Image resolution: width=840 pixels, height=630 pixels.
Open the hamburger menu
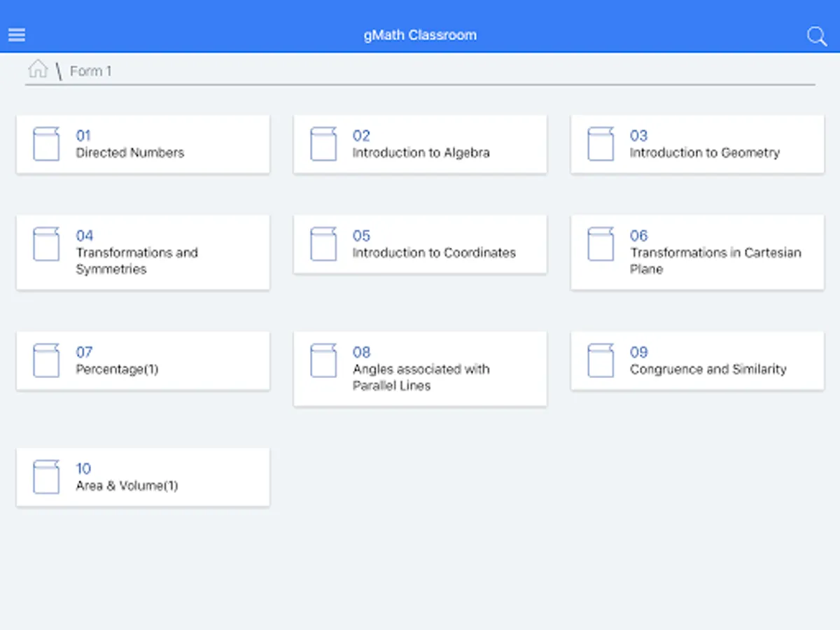(17, 35)
